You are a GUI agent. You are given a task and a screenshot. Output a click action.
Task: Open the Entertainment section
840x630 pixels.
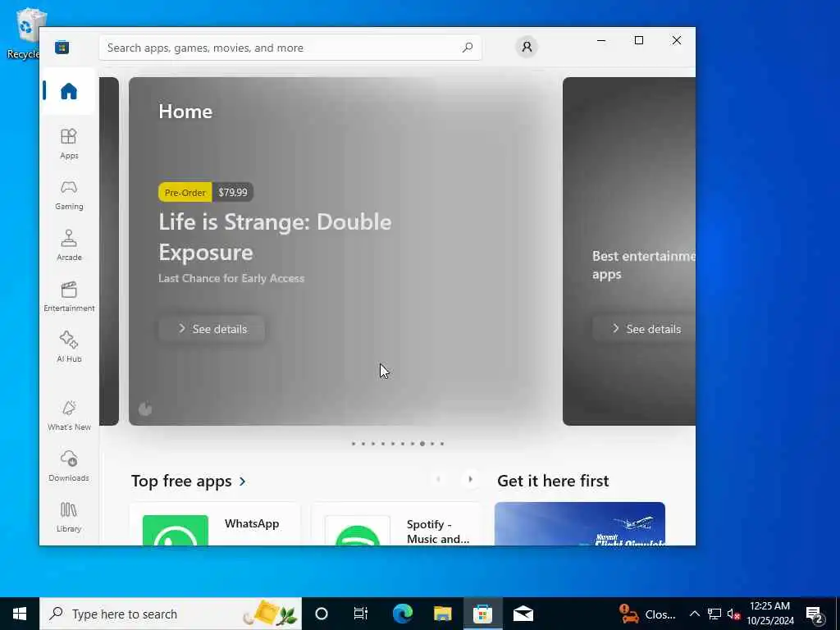pyautogui.click(x=69, y=296)
